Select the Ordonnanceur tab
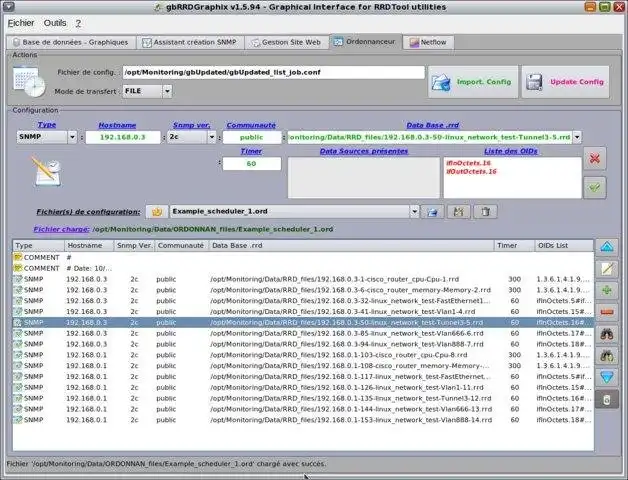The image size is (628, 480). click(365, 41)
